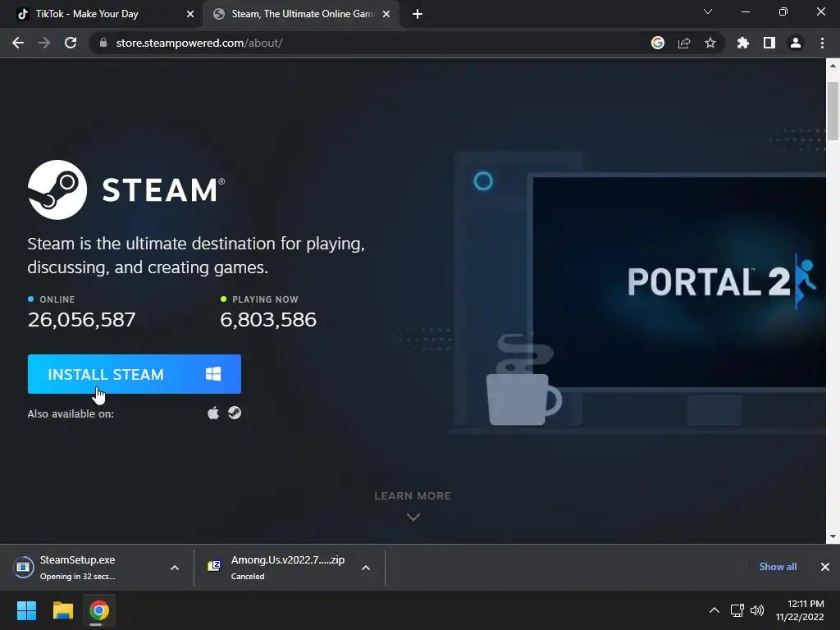Click the online count 26,056,587
The width and height of the screenshot is (840, 630).
[81, 320]
